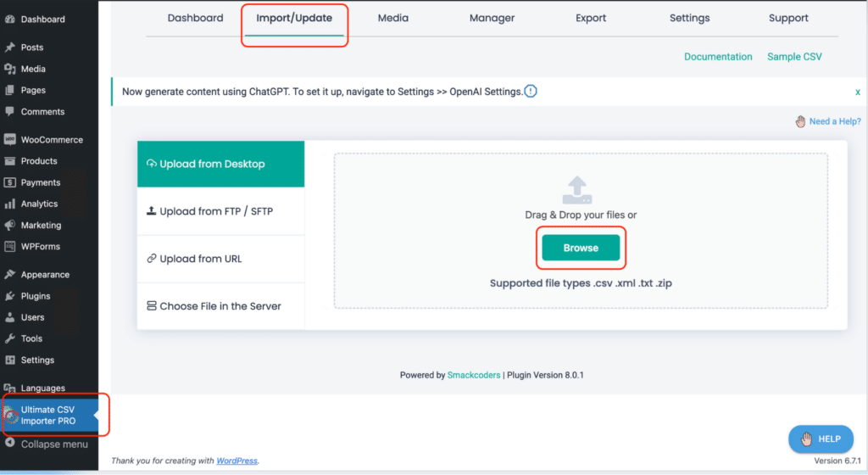
Task: Click the hand icon beside Need a Help
Action: pyautogui.click(x=800, y=121)
